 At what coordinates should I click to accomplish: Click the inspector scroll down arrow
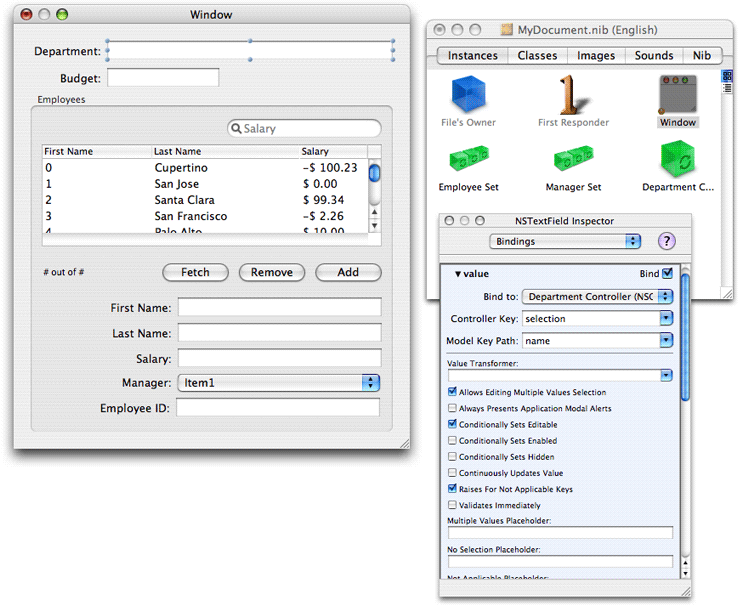685,573
